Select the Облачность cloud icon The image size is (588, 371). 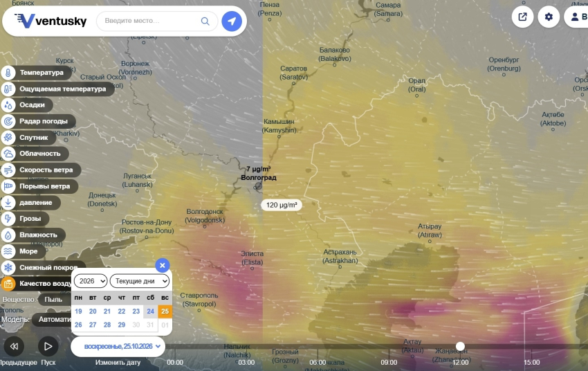coord(8,154)
